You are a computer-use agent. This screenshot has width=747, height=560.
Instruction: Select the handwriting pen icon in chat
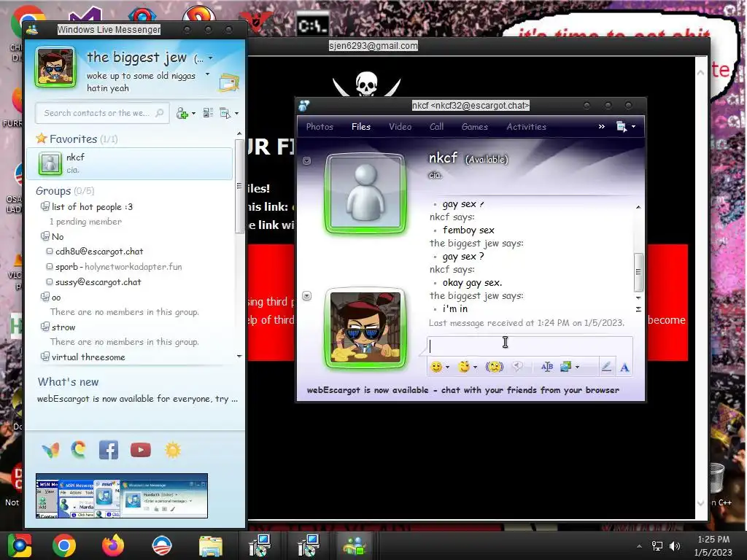(606, 367)
